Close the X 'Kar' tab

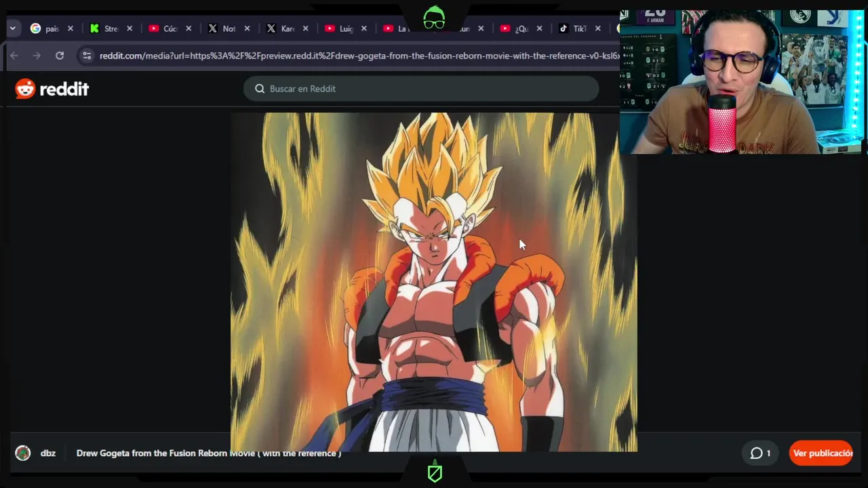coord(306,28)
